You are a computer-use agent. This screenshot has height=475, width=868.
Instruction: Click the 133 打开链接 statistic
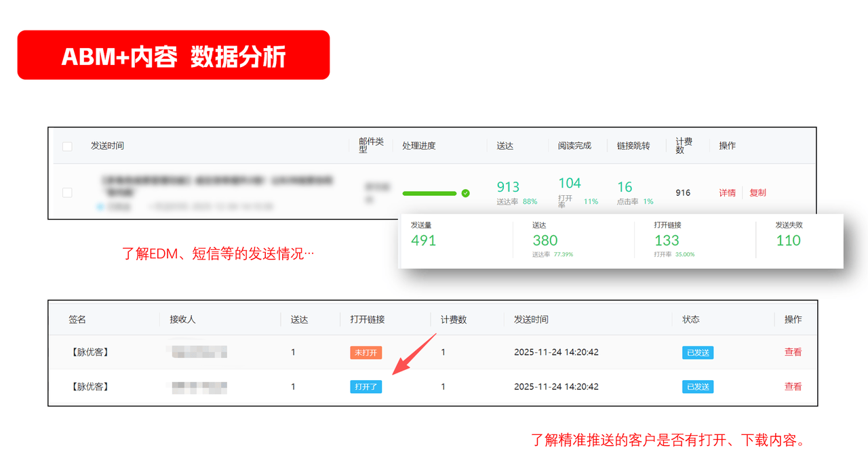667,241
